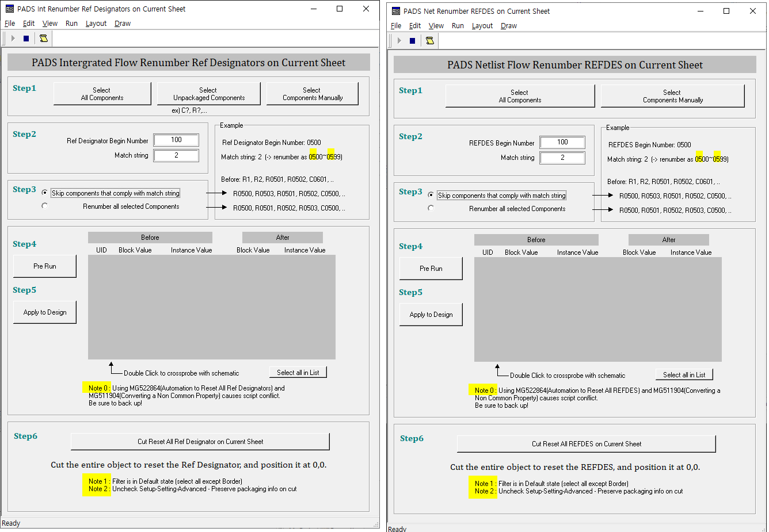Focus Ref Designator Begin Number field
Viewport: 769px width, 532px height.
tap(176, 140)
